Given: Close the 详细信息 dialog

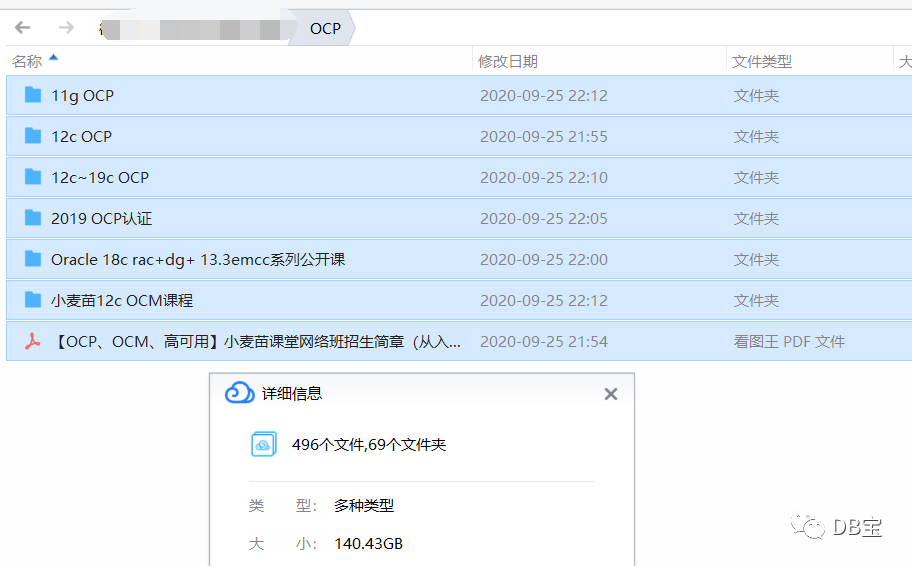Looking at the screenshot, I should click(x=611, y=394).
